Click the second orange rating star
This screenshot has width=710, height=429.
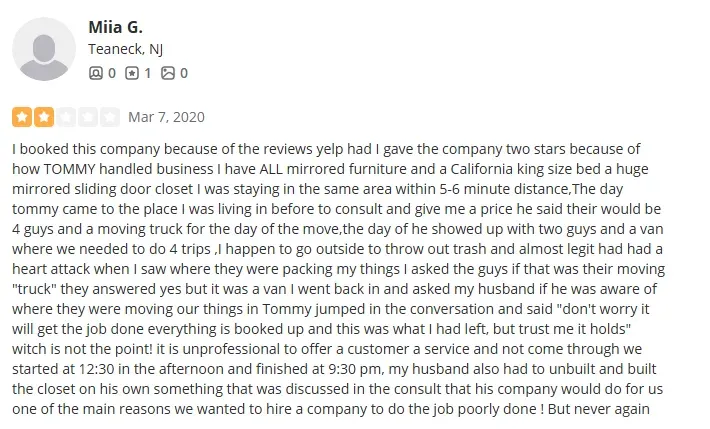point(44,117)
